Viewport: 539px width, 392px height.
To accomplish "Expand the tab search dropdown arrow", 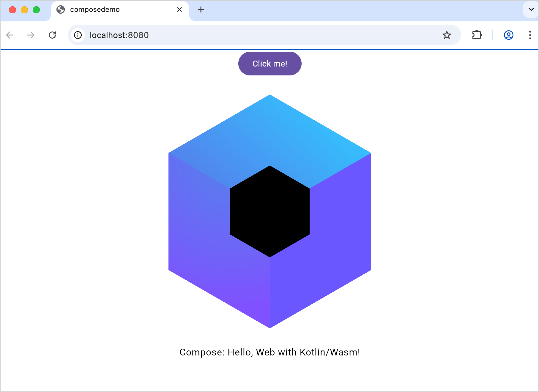I will click(531, 10).
